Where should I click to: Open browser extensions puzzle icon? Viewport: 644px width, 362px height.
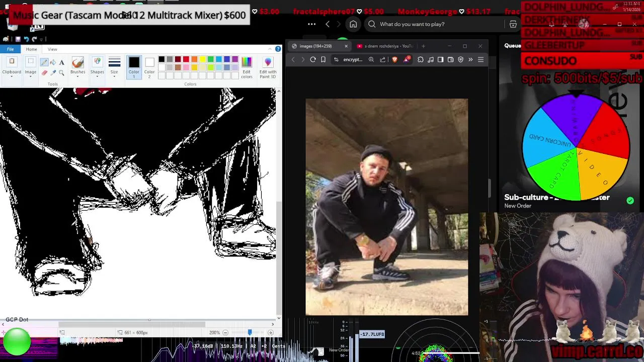click(x=421, y=59)
